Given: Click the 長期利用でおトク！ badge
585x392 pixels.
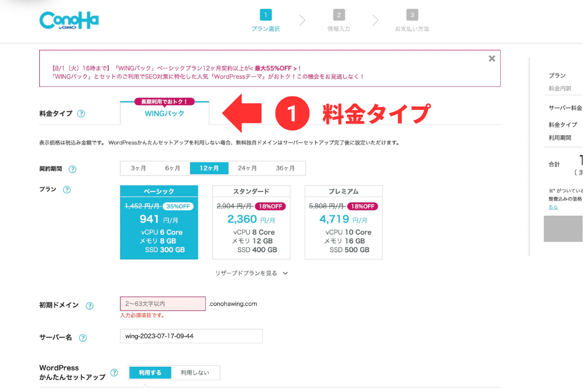Looking at the screenshot, I should pyautogui.click(x=164, y=102).
